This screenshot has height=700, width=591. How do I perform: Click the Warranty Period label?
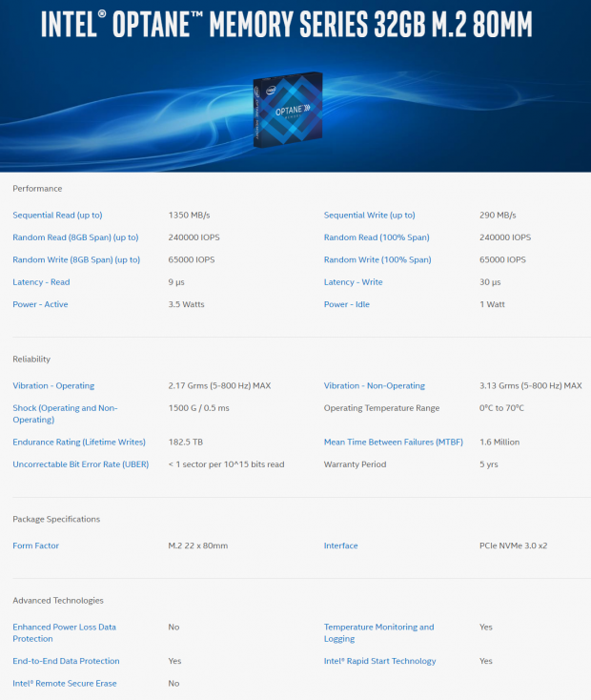point(355,464)
